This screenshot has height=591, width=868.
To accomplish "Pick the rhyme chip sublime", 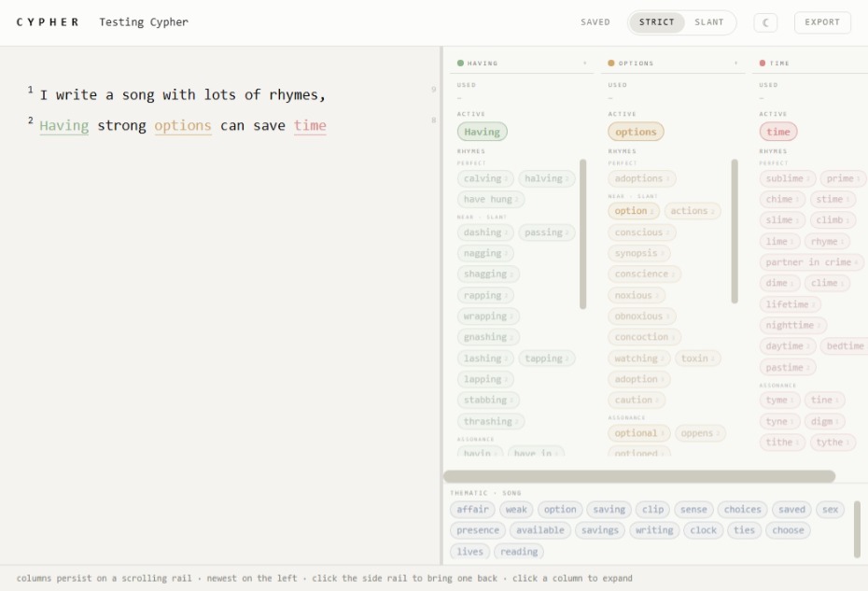I will tap(787, 178).
